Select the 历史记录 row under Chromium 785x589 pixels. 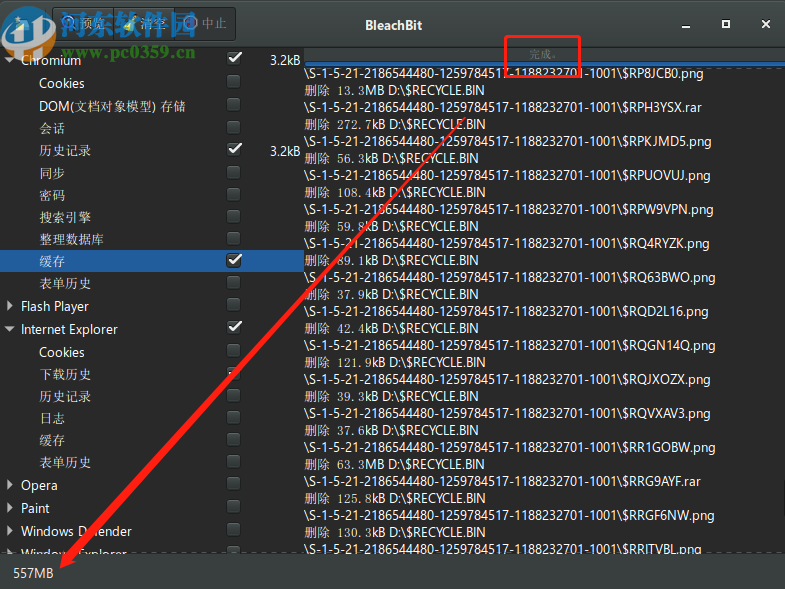(x=65, y=151)
